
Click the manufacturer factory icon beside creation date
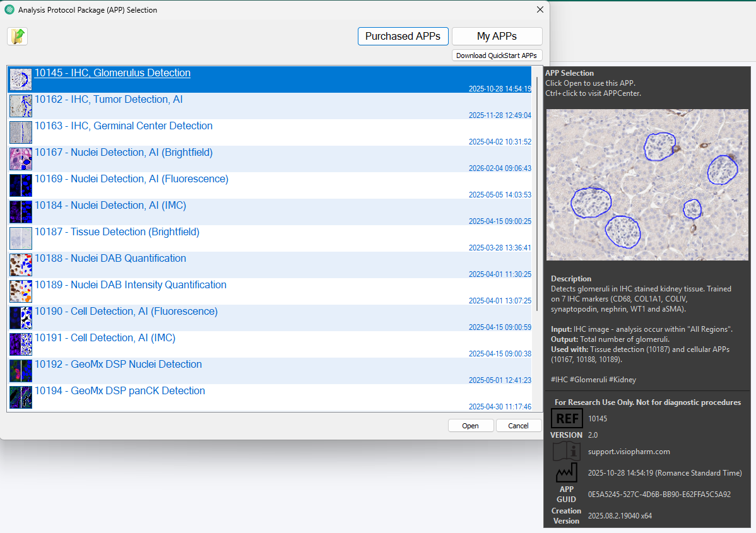point(567,472)
